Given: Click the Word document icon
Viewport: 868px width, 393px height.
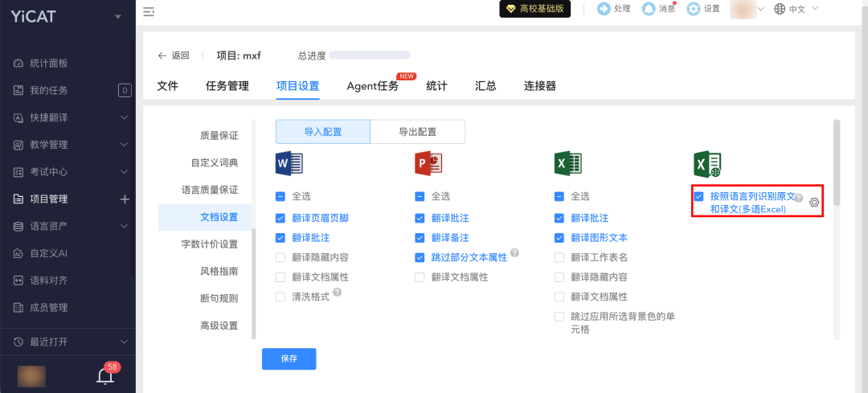Looking at the screenshot, I should pos(289,164).
